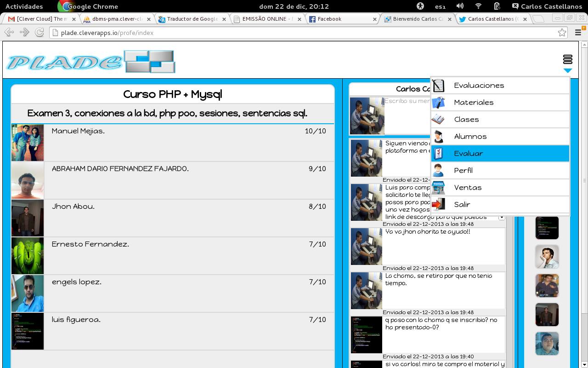Image resolution: width=588 pixels, height=368 pixels.
Task: Go to Alumnos in the menu
Action: [x=500, y=136]
